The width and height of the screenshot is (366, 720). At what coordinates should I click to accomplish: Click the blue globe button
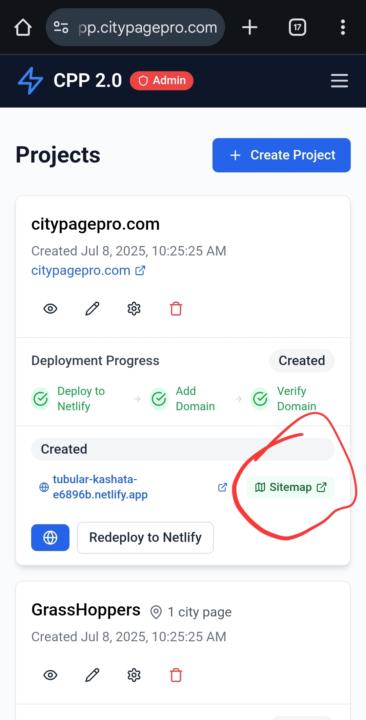[x=50, y=537]
